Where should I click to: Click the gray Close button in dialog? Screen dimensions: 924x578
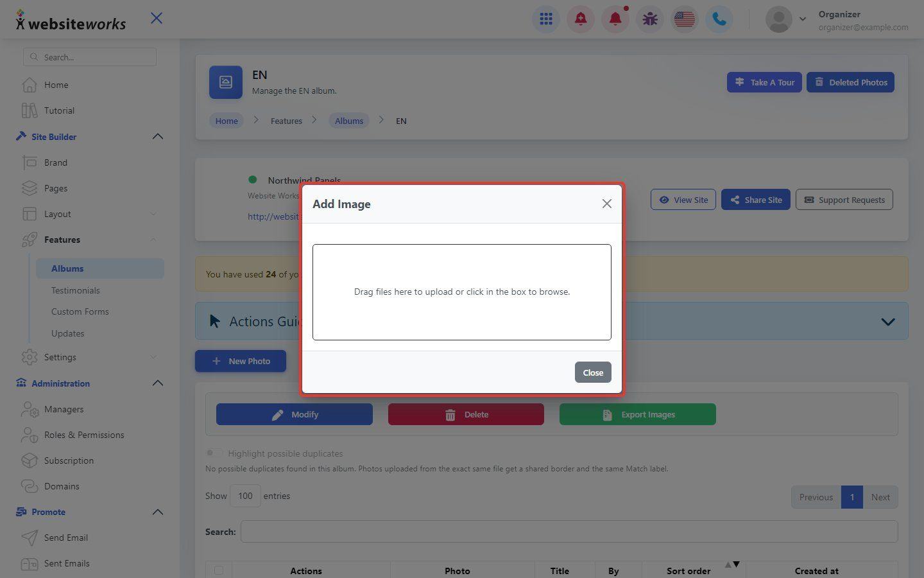[593, 372]
